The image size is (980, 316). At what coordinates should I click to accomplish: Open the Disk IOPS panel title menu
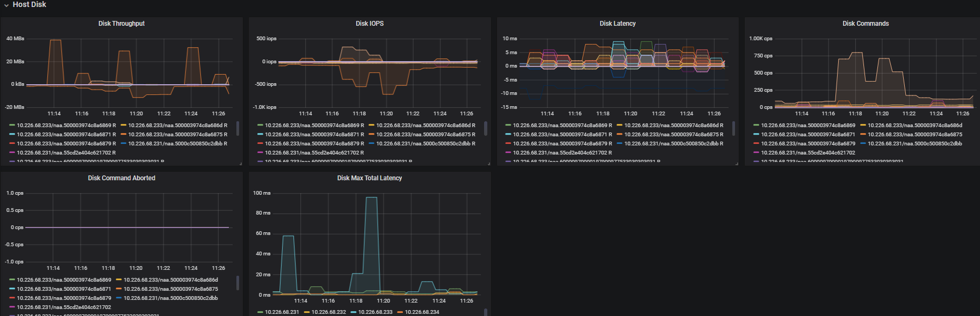370,24
